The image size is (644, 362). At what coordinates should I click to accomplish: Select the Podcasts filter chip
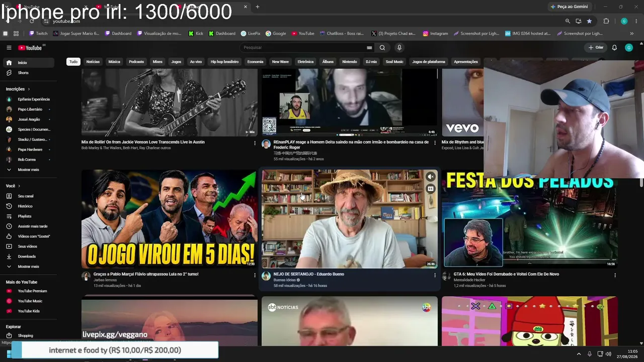click(136, 62)
